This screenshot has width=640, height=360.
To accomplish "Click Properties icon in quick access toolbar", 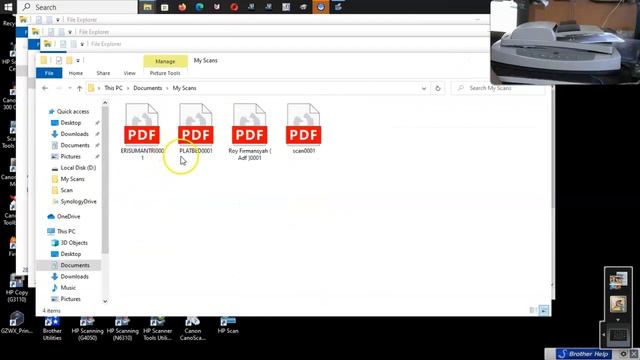I will [x=59, y=60].
